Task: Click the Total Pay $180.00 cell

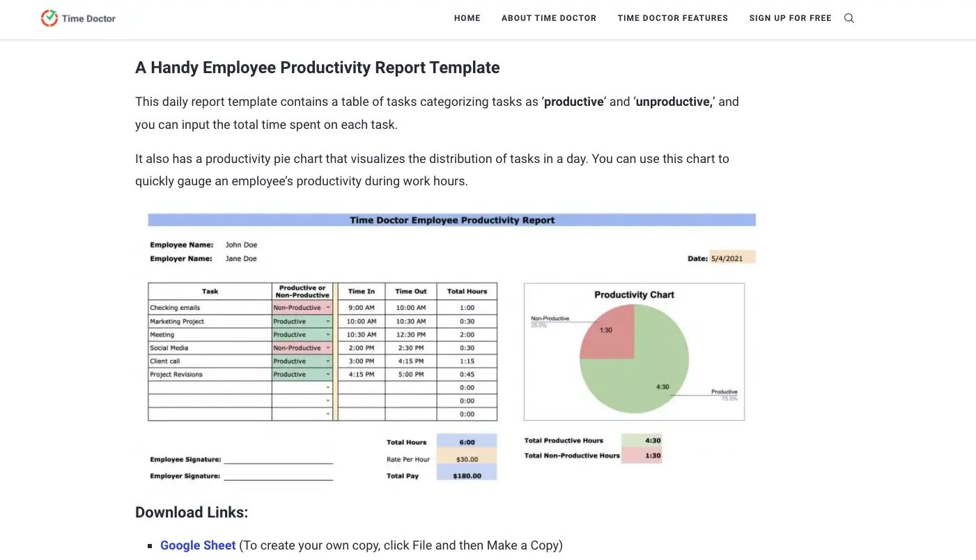Action: [x=467, y=475]
